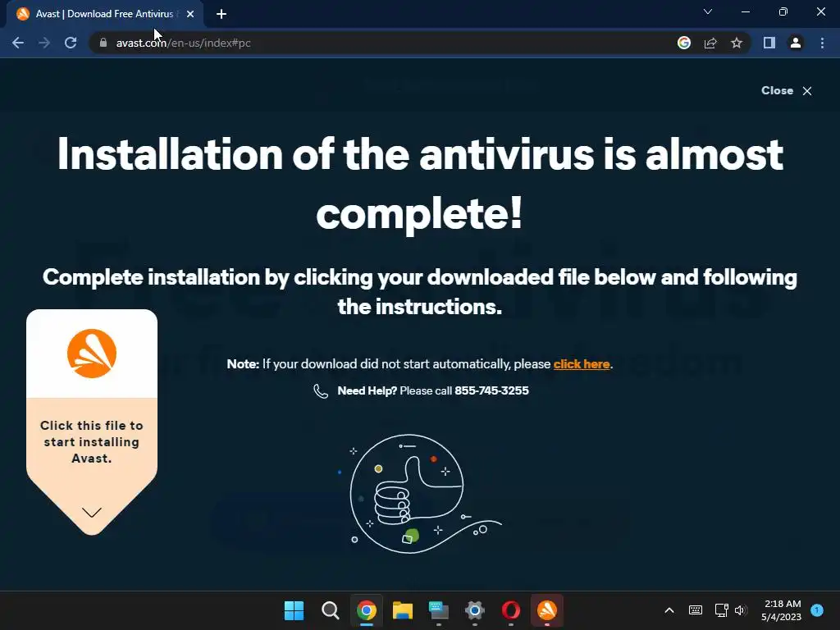Open the Chrome profile menu
The image size is (840, 630).
[x=796, y=43]
